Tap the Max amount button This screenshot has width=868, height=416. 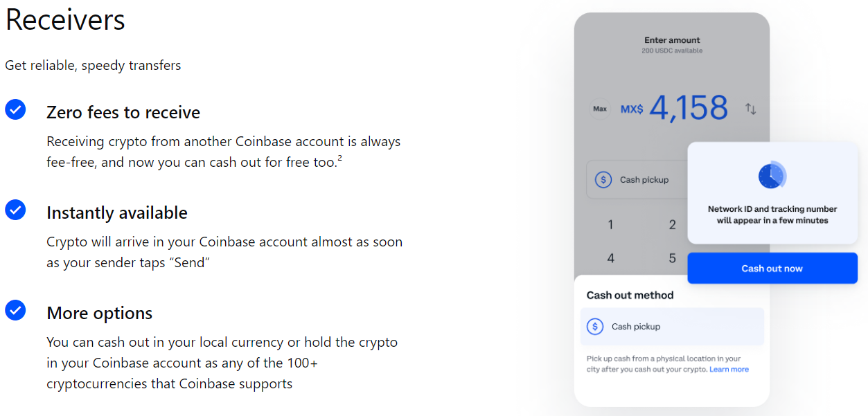click(600, 109)
